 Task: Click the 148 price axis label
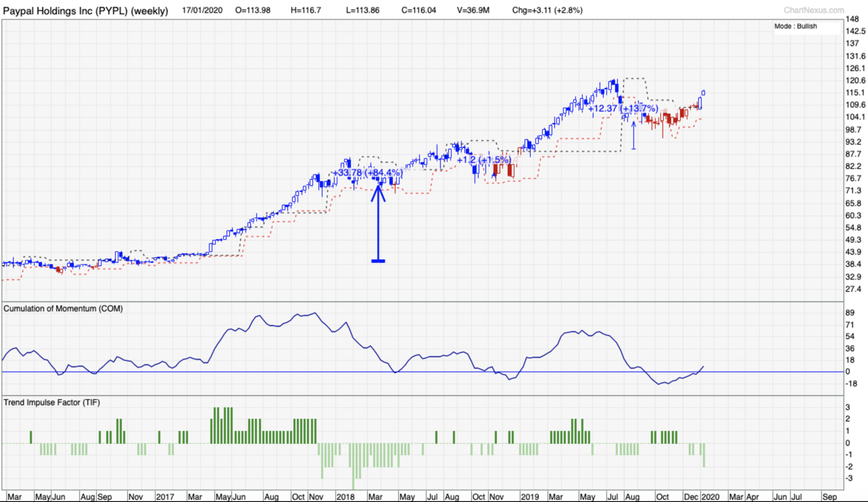(852, 20)
